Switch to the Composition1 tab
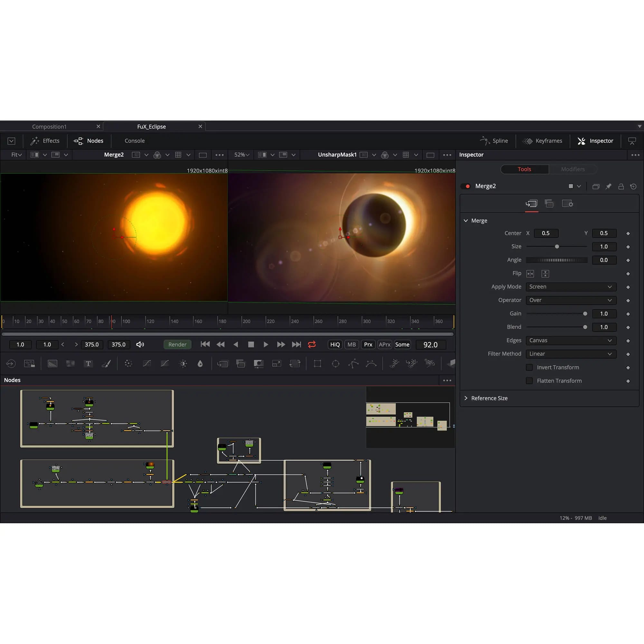The width and height of the screenshot is (644, 644). click(49, 126)
